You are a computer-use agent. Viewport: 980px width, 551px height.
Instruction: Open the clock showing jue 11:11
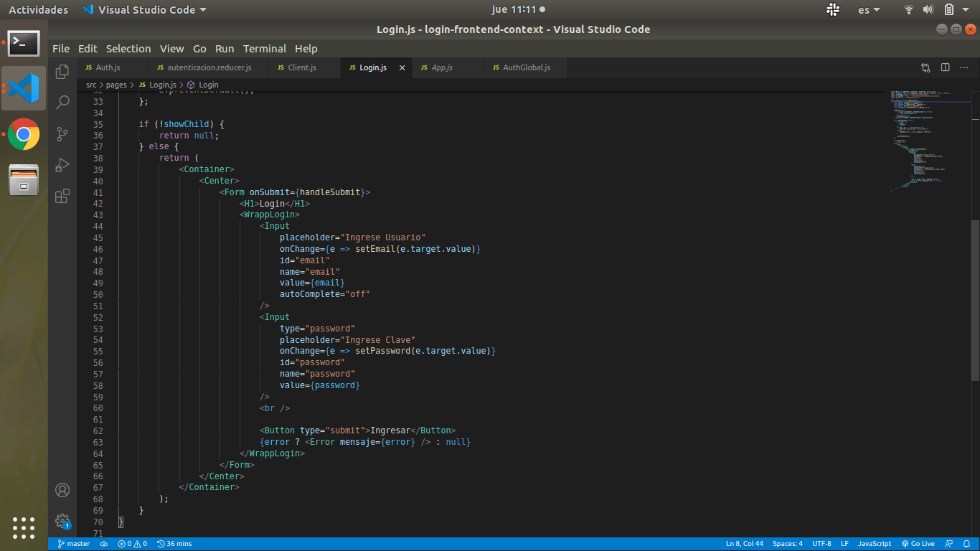[518, 9]
